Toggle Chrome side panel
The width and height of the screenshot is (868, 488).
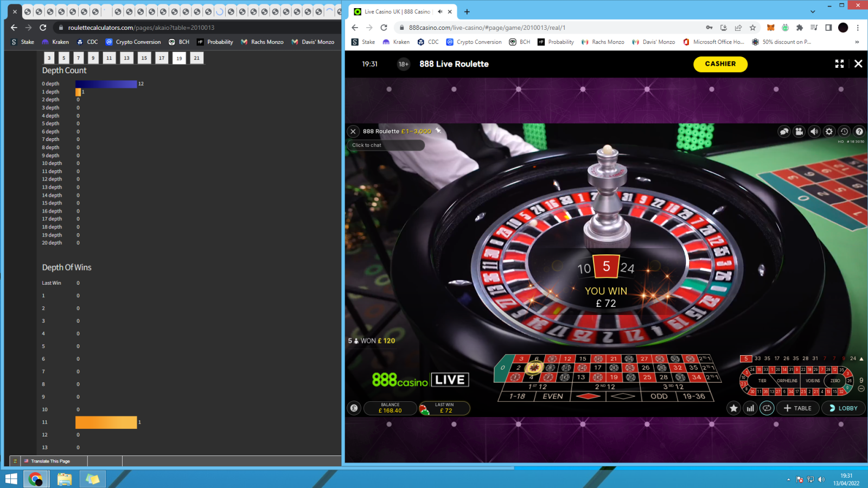tap(828, 28)
